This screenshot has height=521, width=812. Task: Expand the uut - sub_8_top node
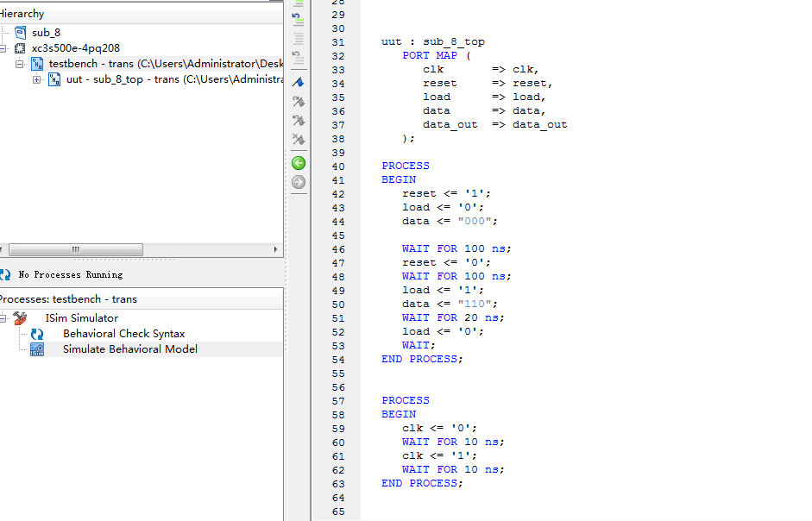[x=36, y=80]
